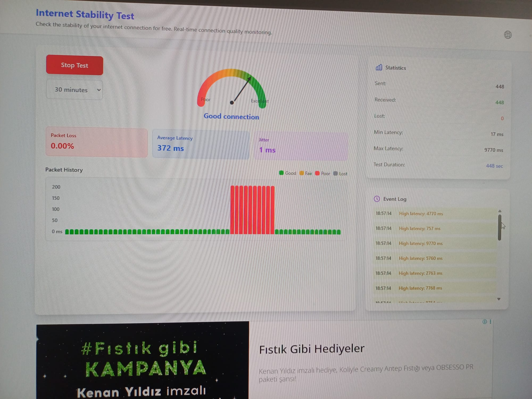This screenshot has height=399, width=532.
Task: Click the Max Latency value 9770 ms
Action: tap(494, 150)
